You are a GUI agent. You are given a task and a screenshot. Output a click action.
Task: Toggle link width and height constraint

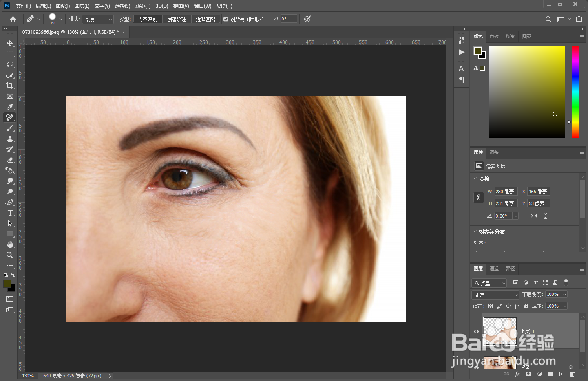click(479, 198)
